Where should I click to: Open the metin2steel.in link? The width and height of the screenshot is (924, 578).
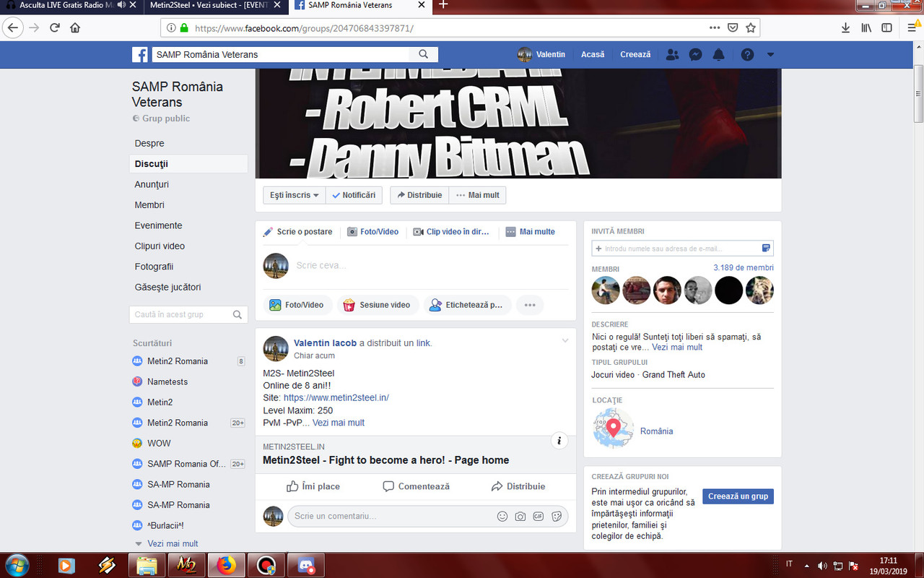pos(336,397)
